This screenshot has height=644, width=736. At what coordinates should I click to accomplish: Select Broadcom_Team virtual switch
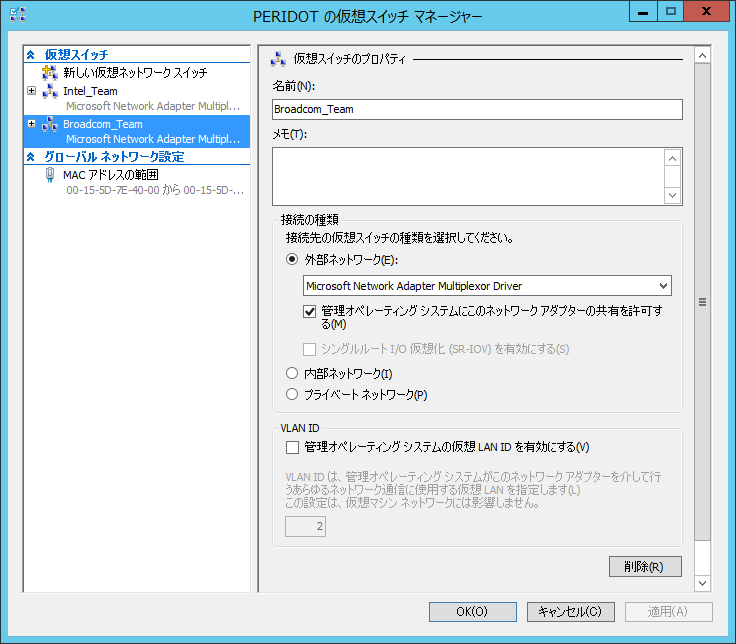coord(137,131)
